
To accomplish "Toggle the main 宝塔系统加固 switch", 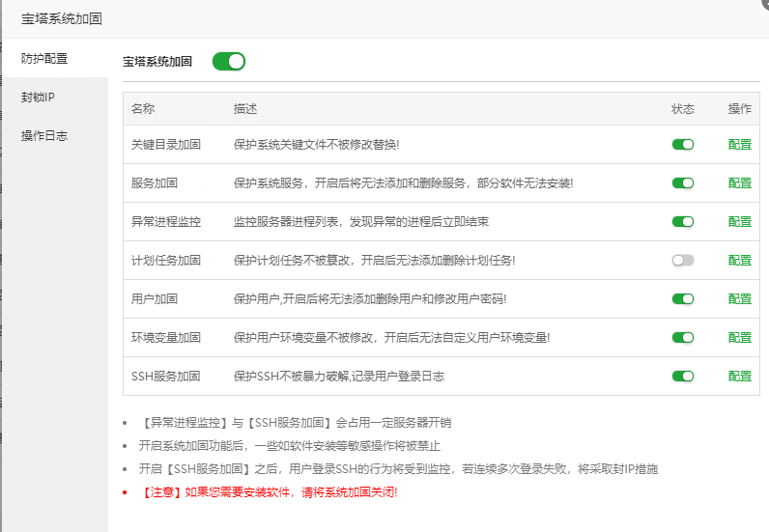I will (x=229, y=61).
